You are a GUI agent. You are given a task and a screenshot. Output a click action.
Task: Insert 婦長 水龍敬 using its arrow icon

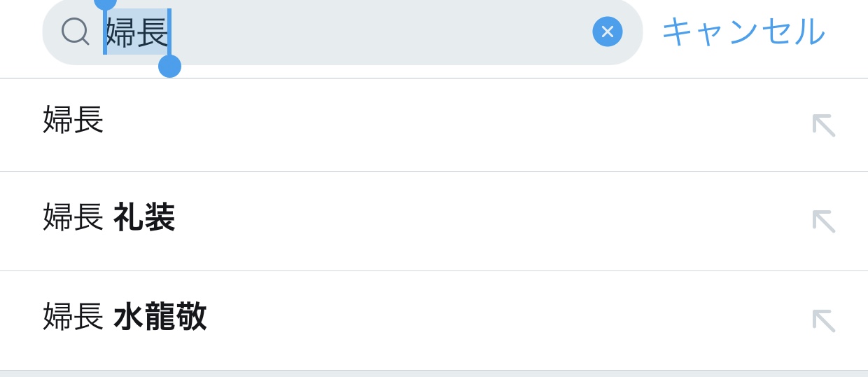pos(823,320)
